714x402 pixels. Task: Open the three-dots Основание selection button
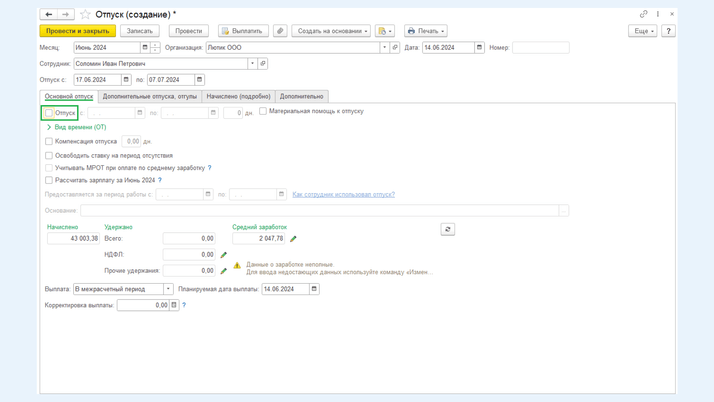pyautogui.click(x=564, y=211)
